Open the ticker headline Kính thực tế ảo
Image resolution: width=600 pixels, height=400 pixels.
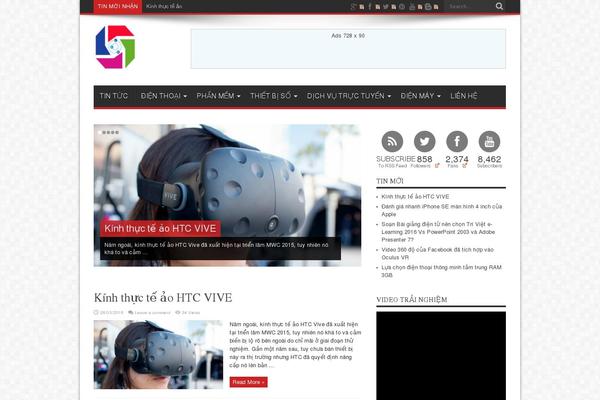pyautogui.click(x=164, y=7)
